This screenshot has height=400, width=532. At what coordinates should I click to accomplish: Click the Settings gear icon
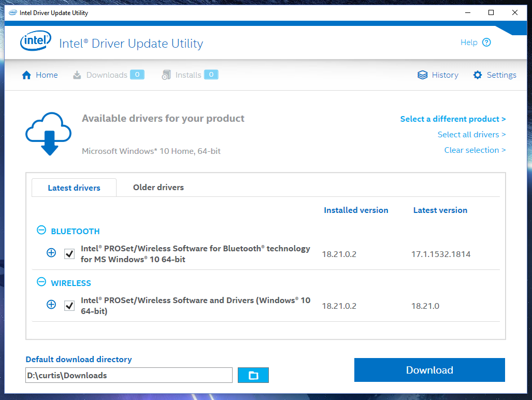click(478, 75)
